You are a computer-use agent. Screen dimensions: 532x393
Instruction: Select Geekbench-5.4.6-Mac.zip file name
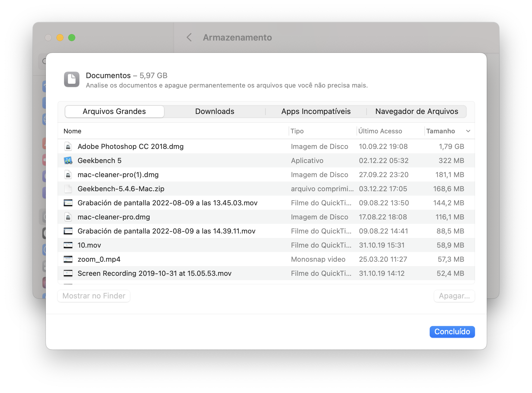click(121, 189)
